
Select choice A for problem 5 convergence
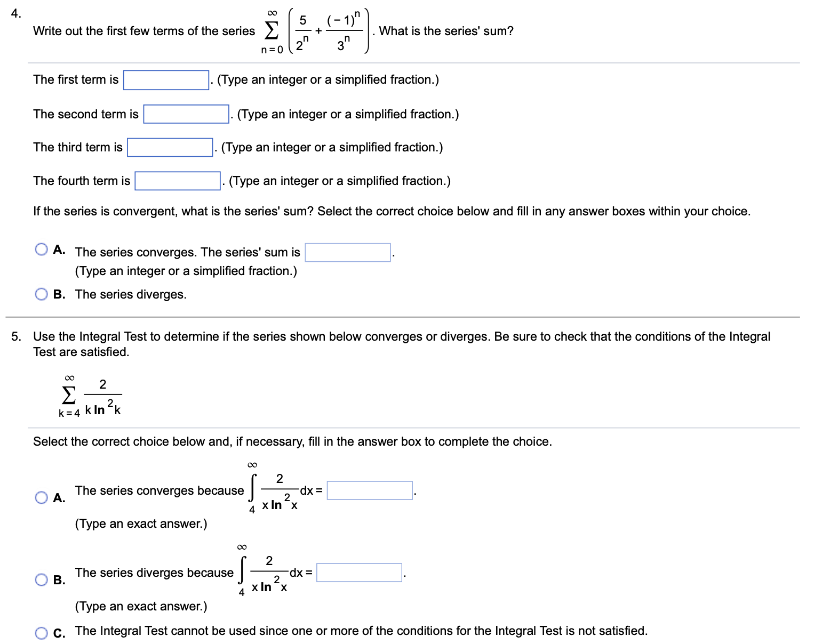(41, 497)
